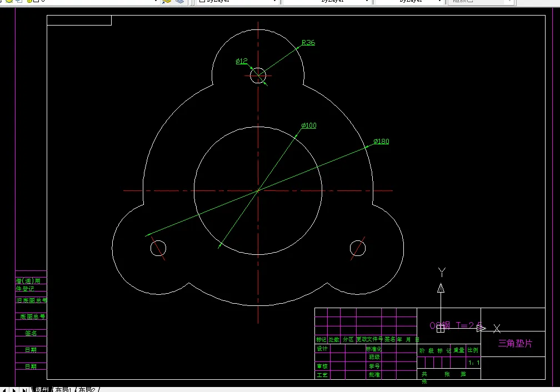Select the 三角垫片 title text

coord(515,344)
